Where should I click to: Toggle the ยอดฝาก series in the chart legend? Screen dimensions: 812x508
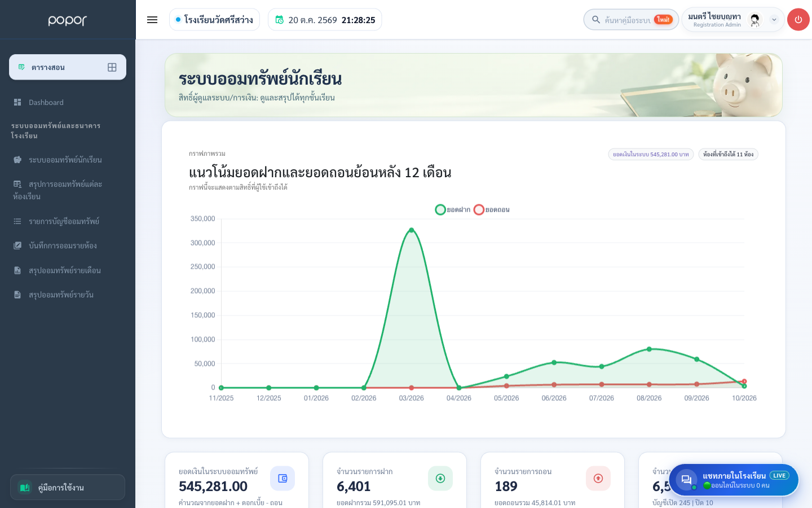point(453,209)
